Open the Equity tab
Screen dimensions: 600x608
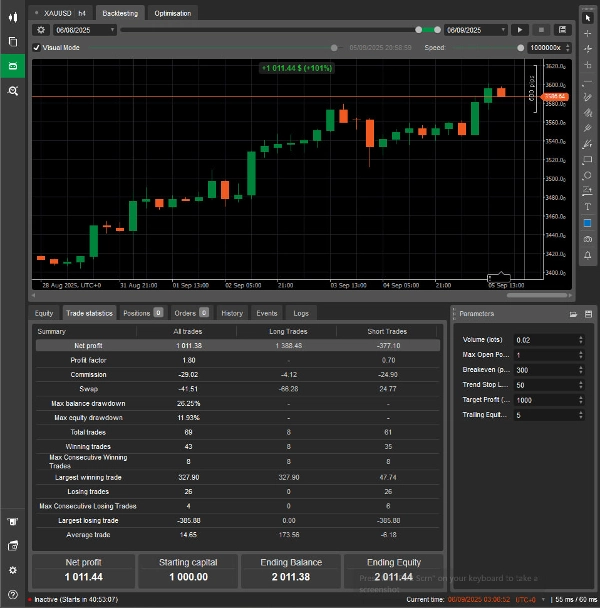44,313
